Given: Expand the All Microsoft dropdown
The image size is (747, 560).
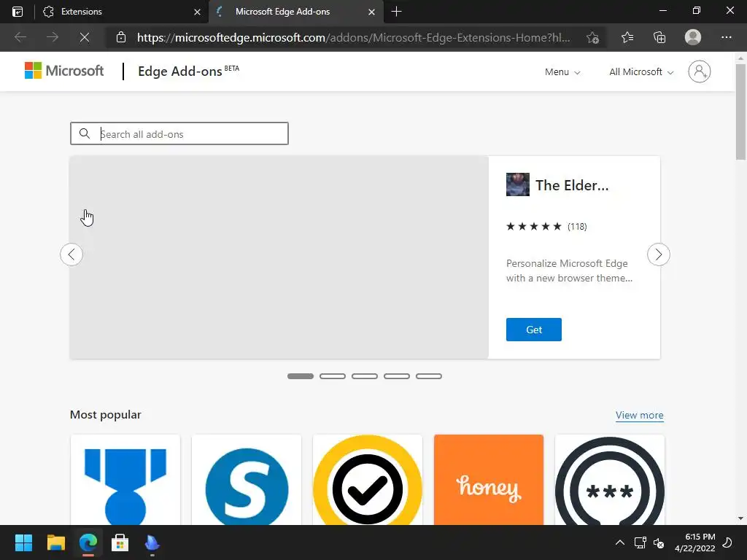Looking at the screenshot, I should click(x=641, y=72).
